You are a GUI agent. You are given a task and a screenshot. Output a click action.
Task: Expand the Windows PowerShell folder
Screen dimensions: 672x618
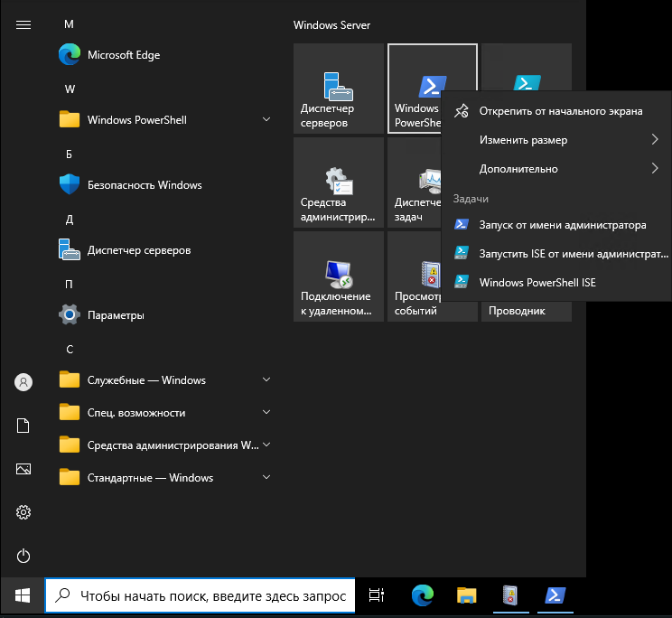point(163,120)
